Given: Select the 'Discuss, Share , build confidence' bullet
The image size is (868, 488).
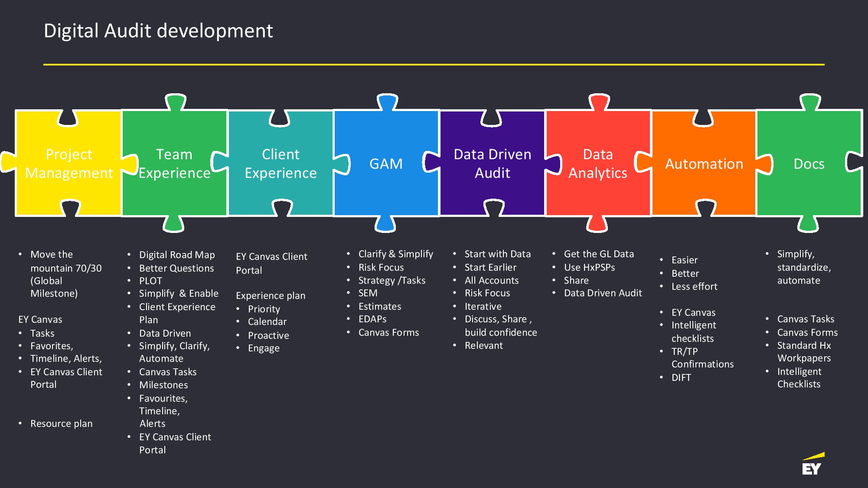Looking at the screenshot, I should click(501, 325).
